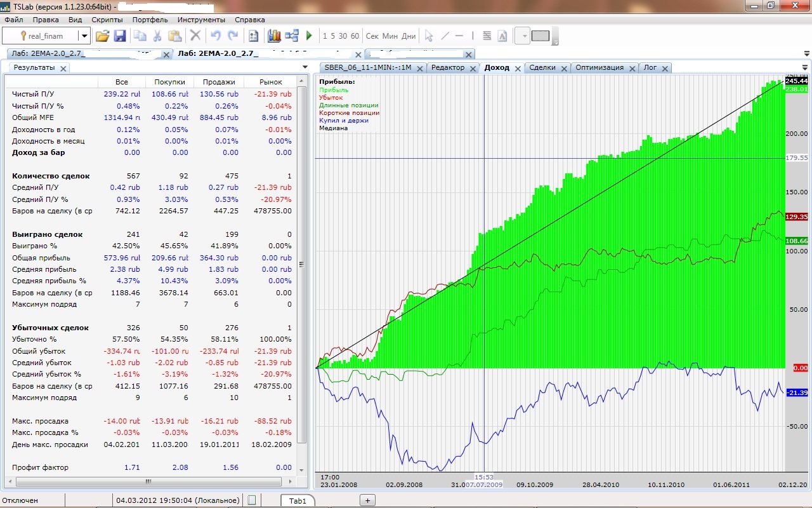Open the Вид menu
The height and width of the screenshot is (508, 812).
75,20
